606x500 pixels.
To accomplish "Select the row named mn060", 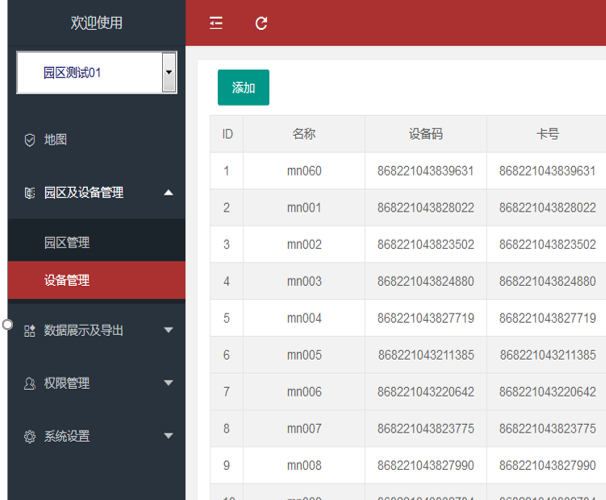I will click(x=304, y=171).
